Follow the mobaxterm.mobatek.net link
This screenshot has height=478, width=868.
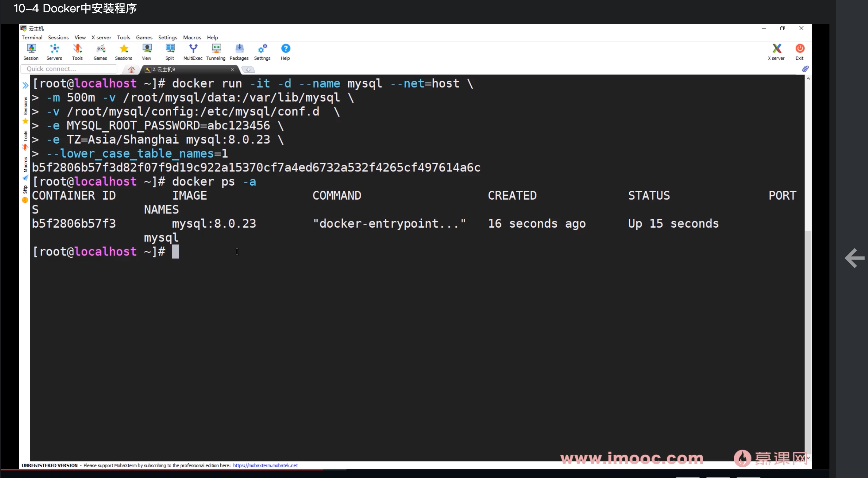[265, 465]
